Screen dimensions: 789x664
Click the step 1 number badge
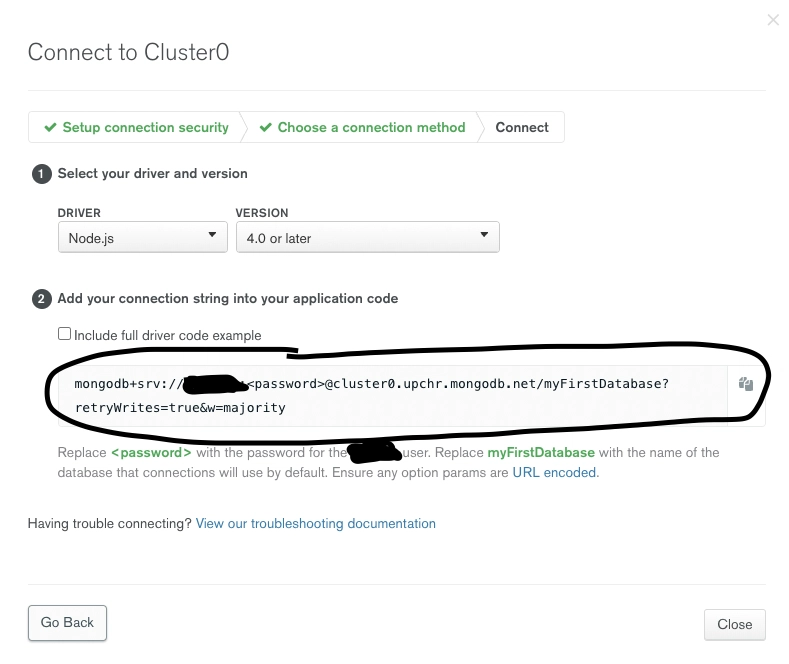(42, 174)
